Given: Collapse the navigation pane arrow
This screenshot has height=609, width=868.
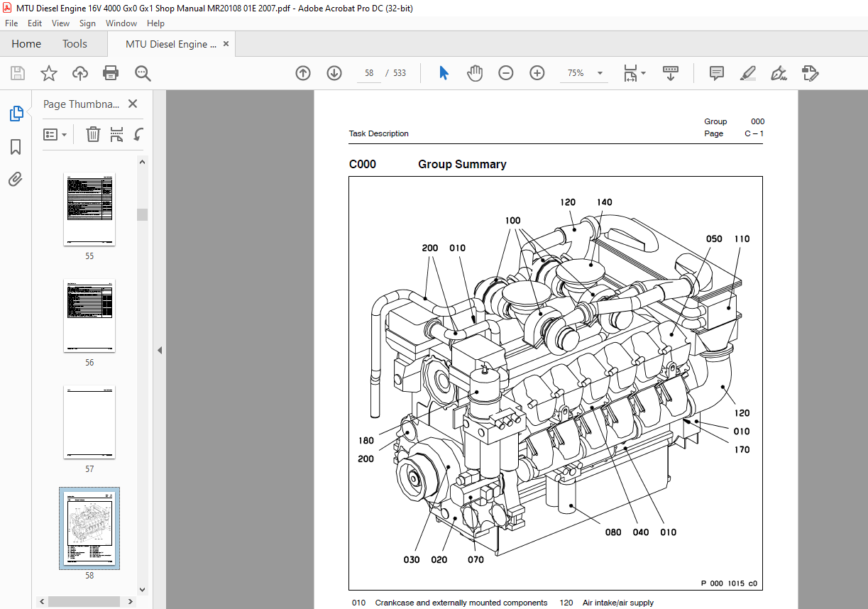Looking at the screenshot, I should tap(160, 350).
